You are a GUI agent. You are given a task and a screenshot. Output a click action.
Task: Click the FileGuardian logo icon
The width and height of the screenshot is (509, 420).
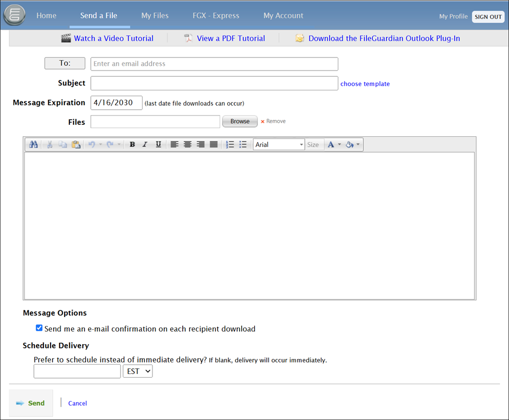14,15
